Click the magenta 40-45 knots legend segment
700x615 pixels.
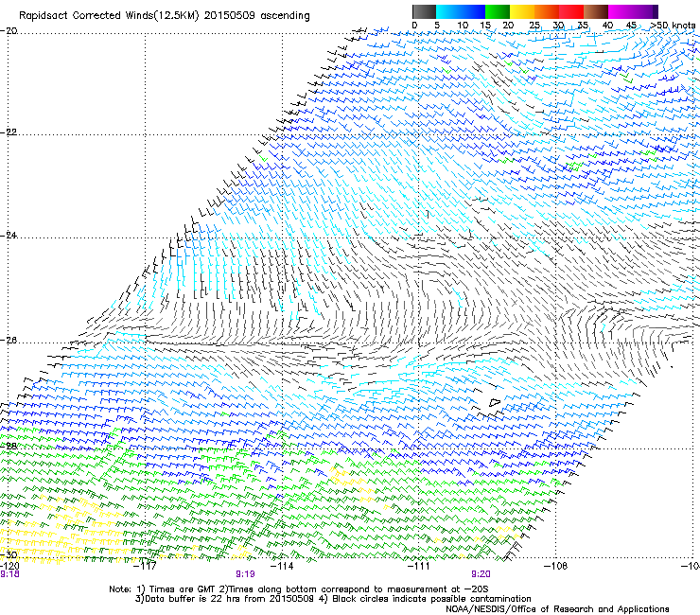coord(621,11)
